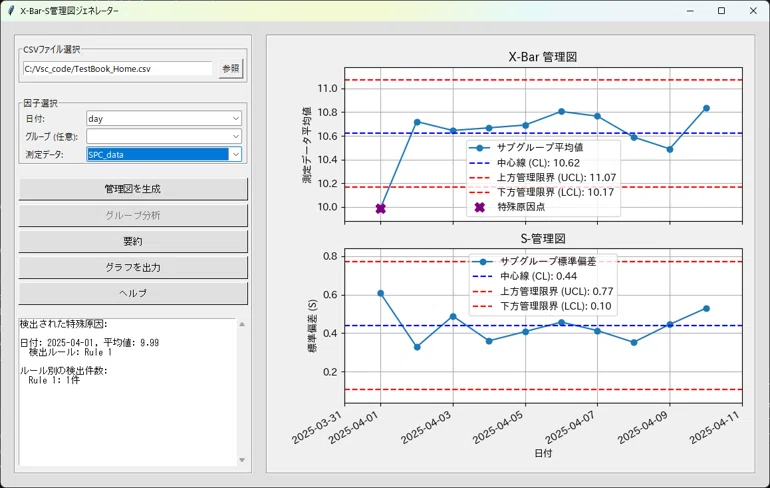Click the グラフを出力 button
Viewport: 770px width, 488px height.
tap(133, 267)
